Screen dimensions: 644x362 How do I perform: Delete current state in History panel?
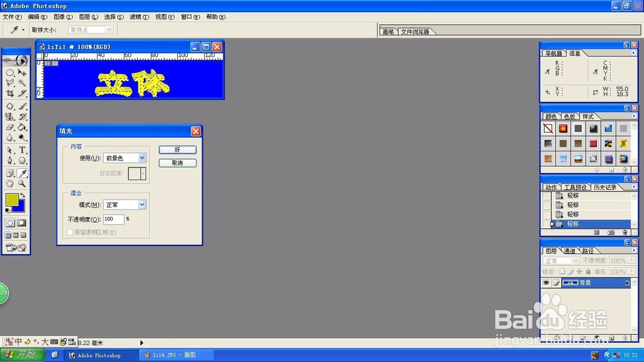pos(625,233)
